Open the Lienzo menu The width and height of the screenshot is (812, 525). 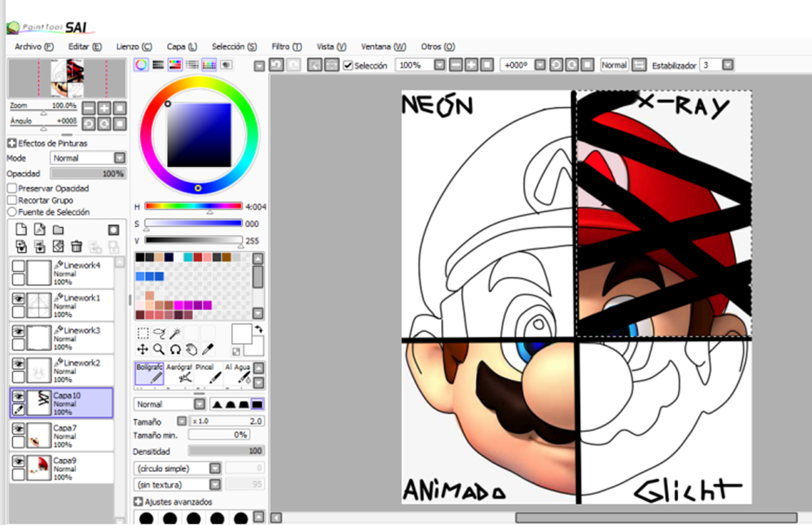134,46
